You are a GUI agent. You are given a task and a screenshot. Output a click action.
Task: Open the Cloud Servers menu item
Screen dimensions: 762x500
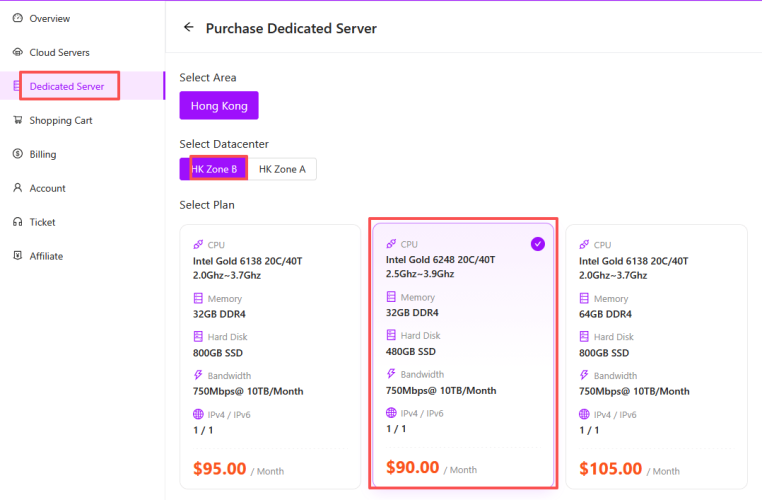pos(83,52)
